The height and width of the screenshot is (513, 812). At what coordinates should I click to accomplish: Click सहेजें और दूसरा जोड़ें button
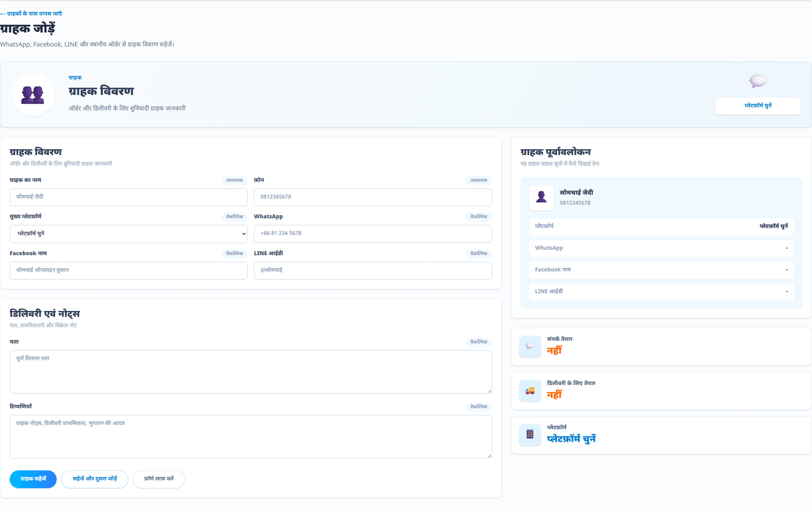coord(95,479)
